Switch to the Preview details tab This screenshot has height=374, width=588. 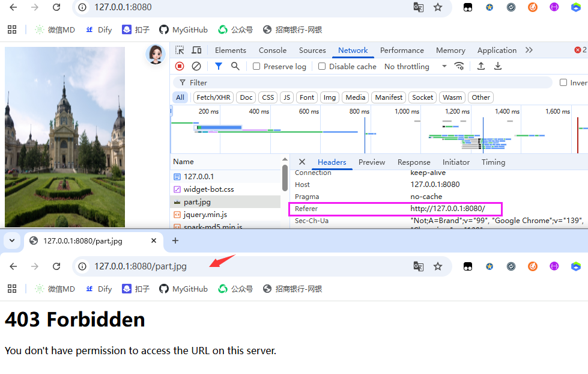tap(372, 162)
